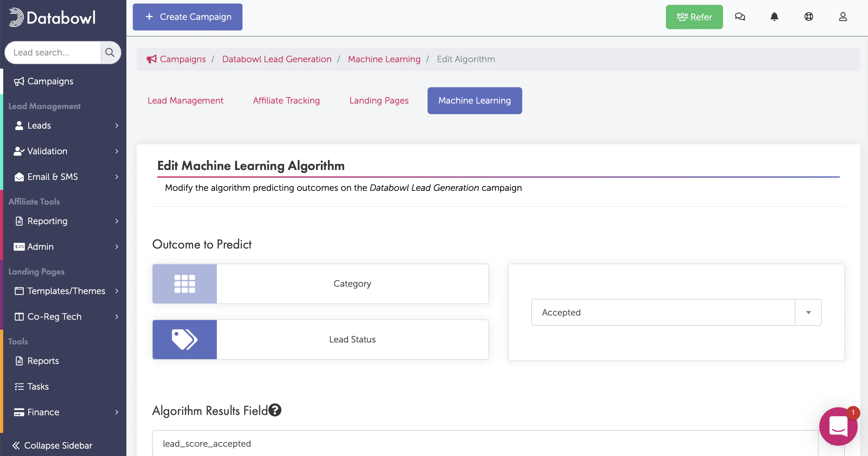Open Machine Learning breadcrumb link
The height and width of the screenshot is (456, 868).
pyautogui.click(x=384, y=59)
